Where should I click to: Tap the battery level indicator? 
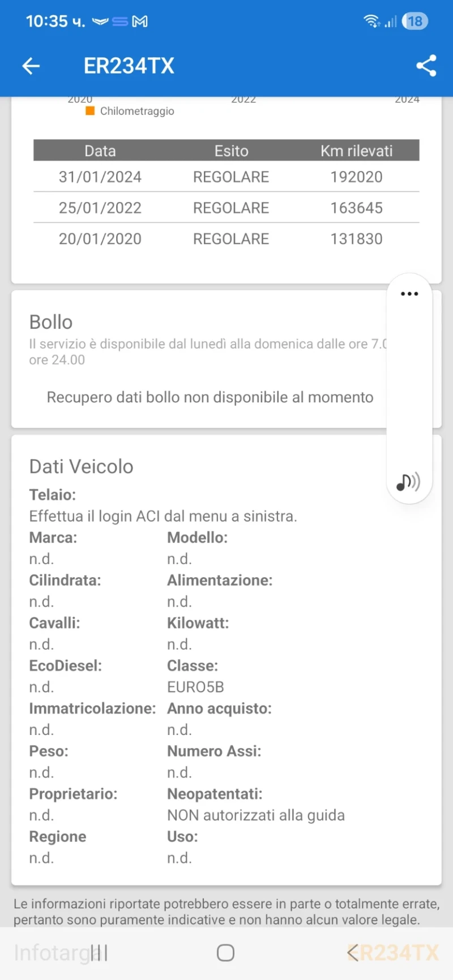pyautogui.click(x=414, y=22)
